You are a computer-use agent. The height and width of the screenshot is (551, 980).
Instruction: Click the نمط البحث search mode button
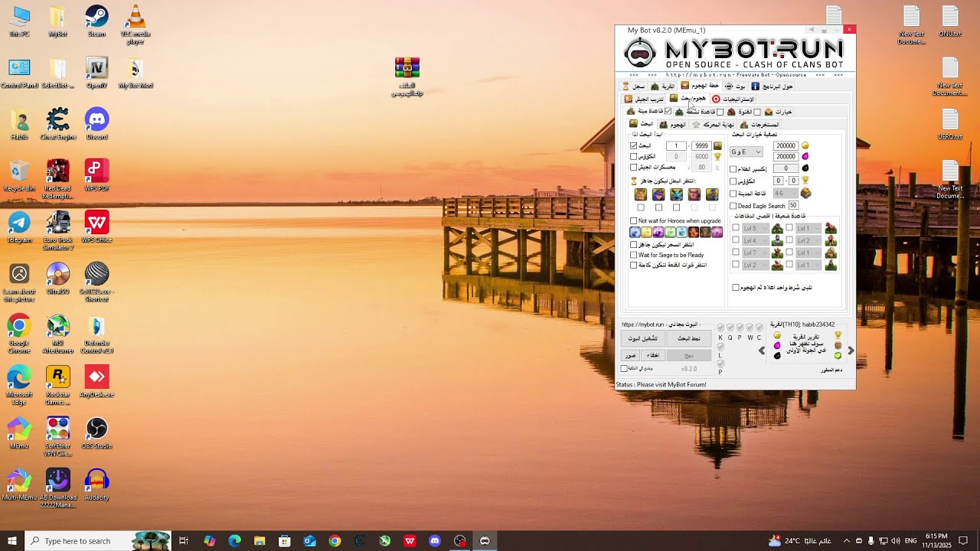pos(688,338)
